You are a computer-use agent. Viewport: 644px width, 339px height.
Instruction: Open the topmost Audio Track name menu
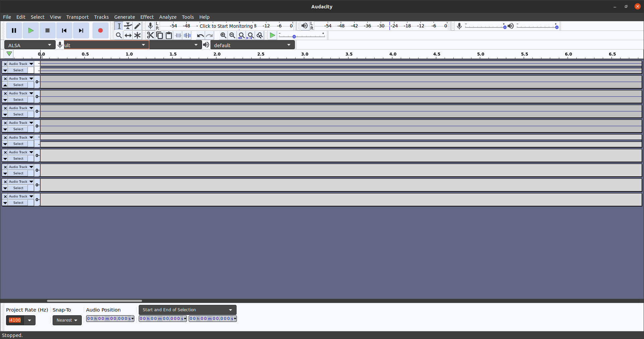(21, 64)
